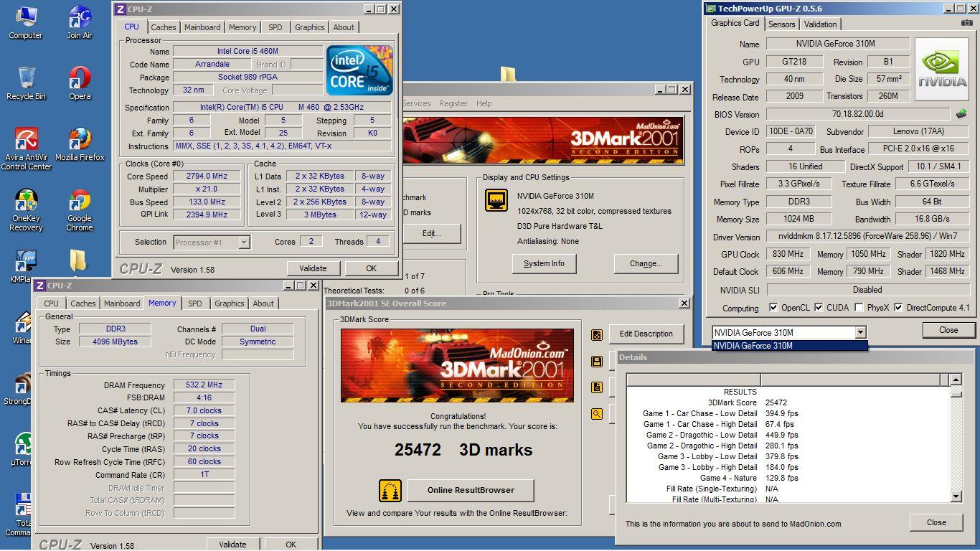980x551 pixels.
Task: Switch to the Validation tab in GPU-Z
Action: [x=820, y=24]
